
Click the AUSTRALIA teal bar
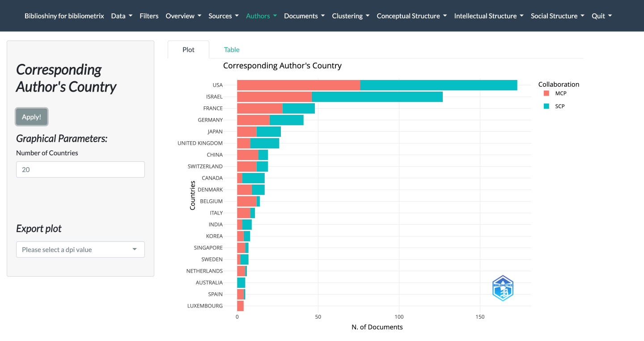tap(241, 282)
